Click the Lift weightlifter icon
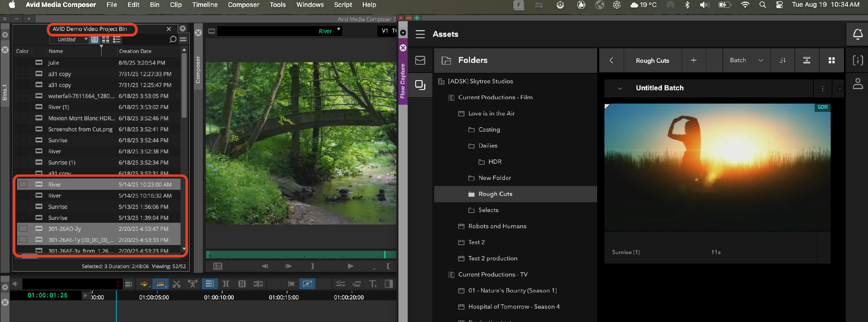The width and height of the screenshot is (868, 322). tap(193, 284)
